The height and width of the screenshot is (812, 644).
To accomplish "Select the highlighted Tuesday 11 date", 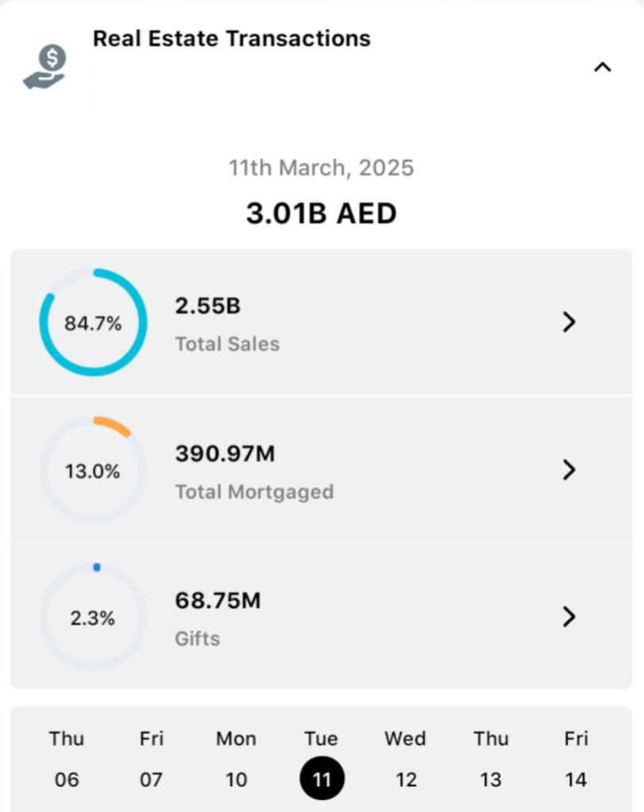I will coord(322,778).
